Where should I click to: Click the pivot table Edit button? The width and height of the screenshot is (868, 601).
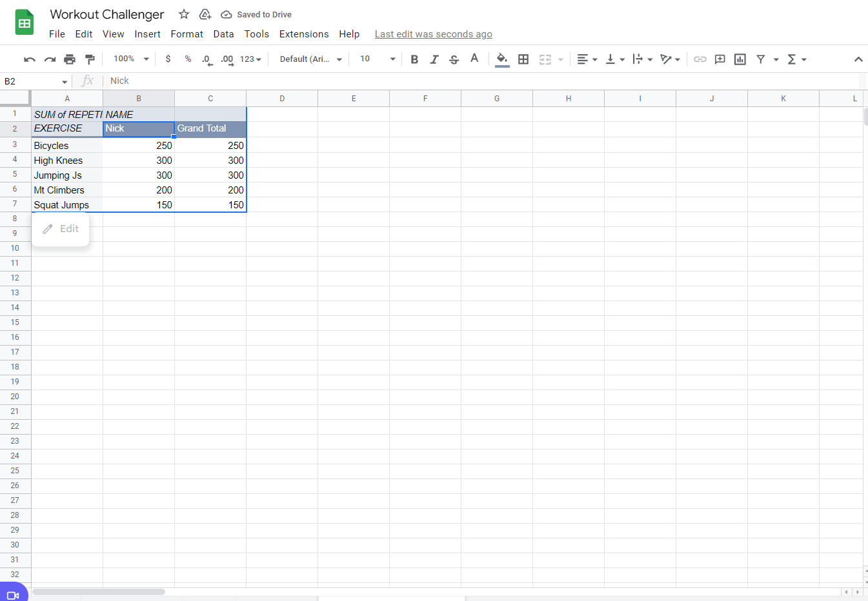click(61, 229)
